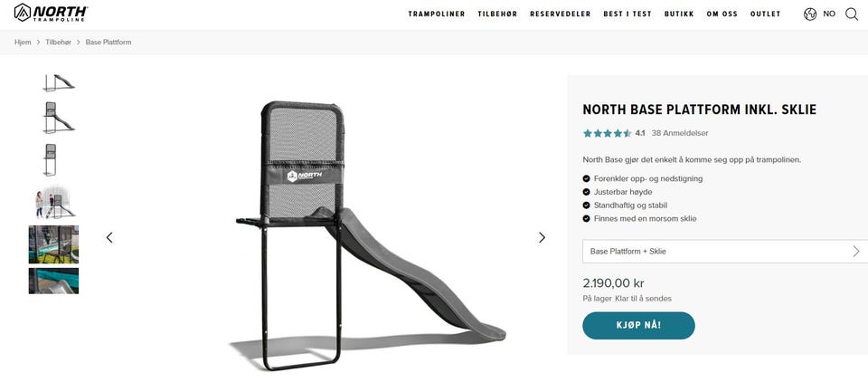Open the 38 Anmeldelser reviews link

680,133
